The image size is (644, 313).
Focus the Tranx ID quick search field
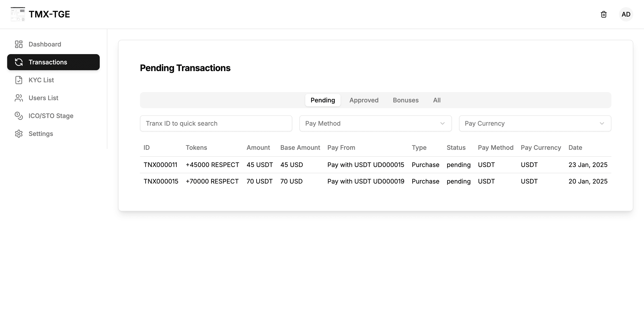coord(216,123)
